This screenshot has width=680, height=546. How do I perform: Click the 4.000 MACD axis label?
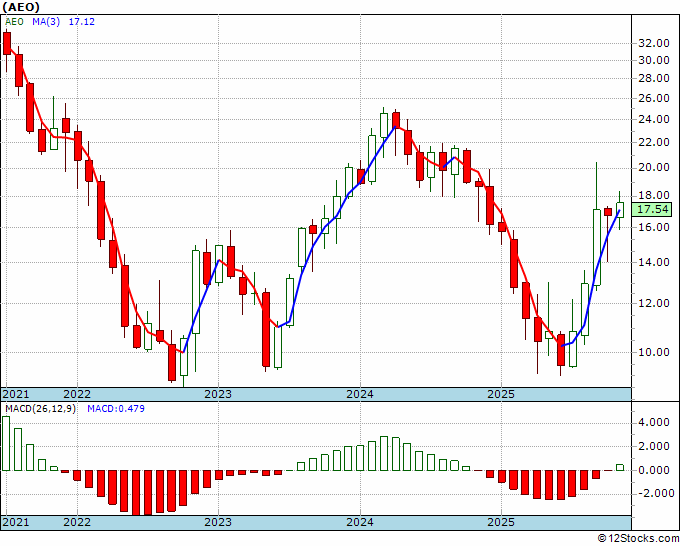coord(656,422)
